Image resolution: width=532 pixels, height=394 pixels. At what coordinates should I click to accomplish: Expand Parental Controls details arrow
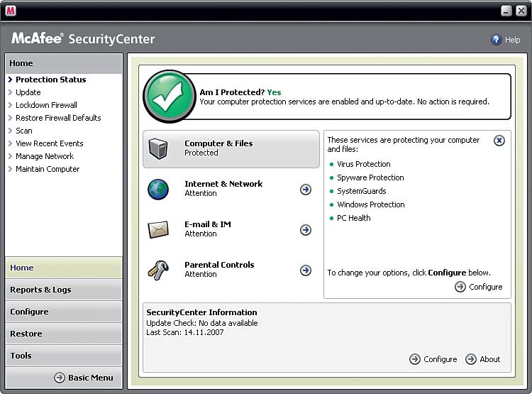pos(306,270)
